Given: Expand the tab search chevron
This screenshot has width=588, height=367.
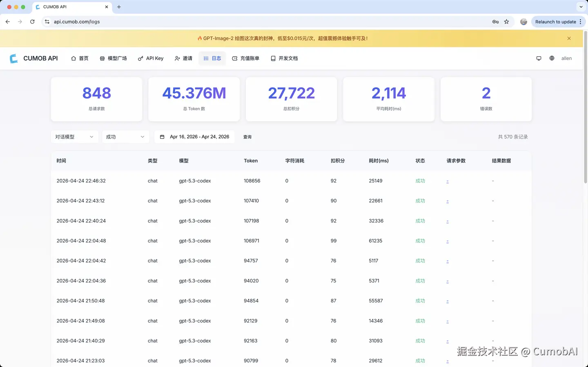Looking at the screenshot, I should (581, 7).
